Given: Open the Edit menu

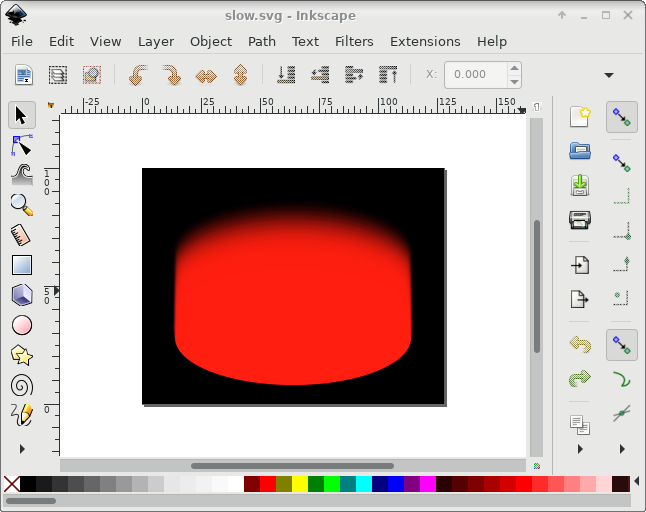Looking at the screenshot, I should (x=61, y=42).
